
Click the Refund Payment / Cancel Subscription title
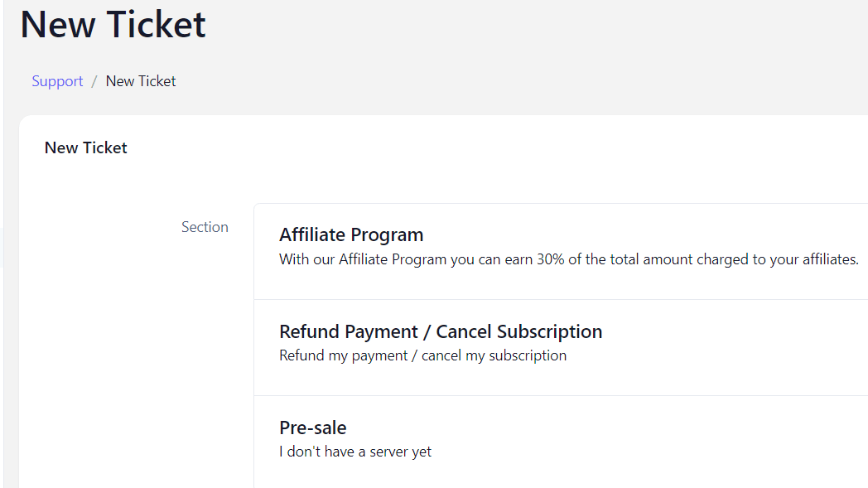click(x=441, y=331)
